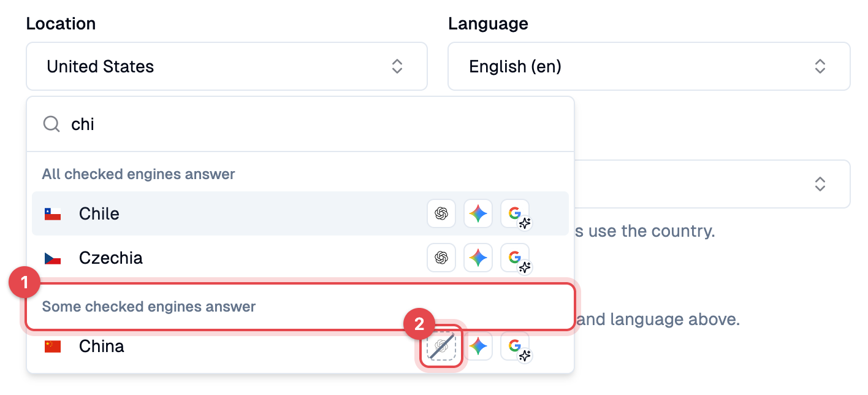Click the Google AI icon in Chile row

pyautogui.click(x=515, y=213)
